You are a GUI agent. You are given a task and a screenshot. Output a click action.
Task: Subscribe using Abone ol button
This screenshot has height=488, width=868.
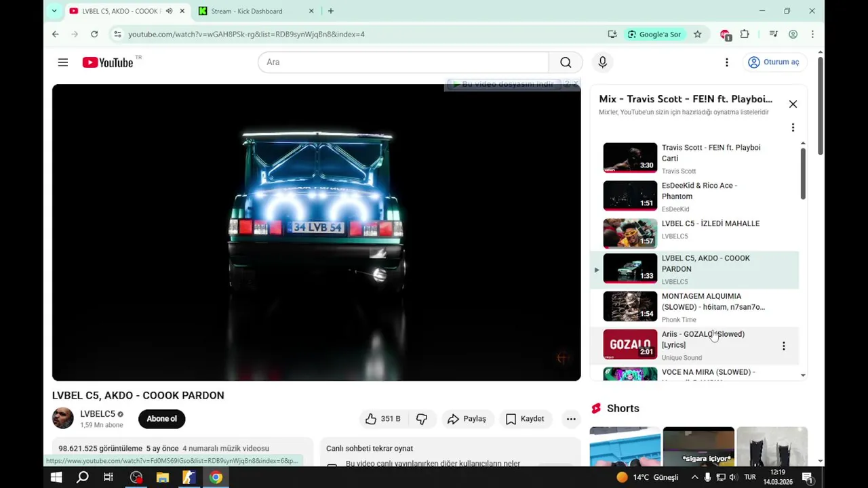tap(161, 419)
